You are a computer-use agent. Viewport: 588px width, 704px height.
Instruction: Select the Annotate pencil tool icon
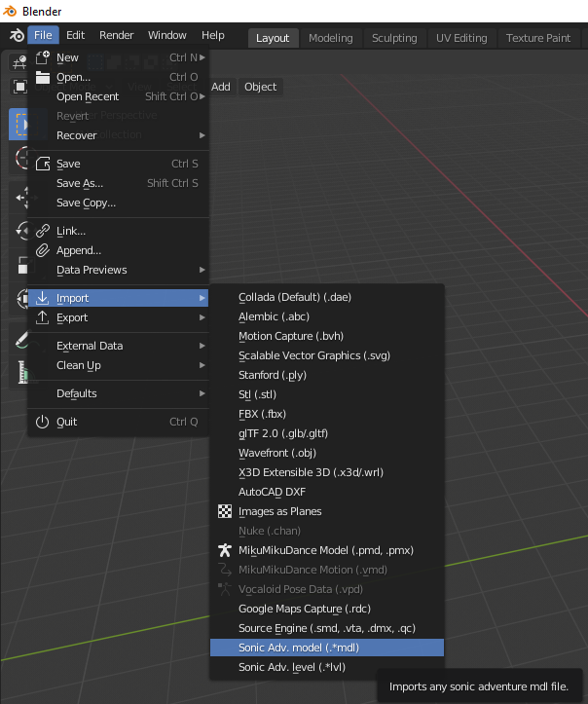[x=21, y=340]
